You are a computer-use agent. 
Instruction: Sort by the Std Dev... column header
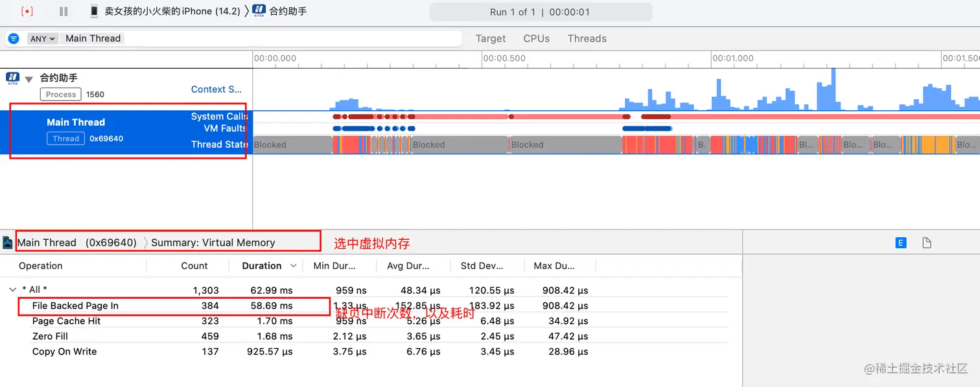(x=482, y=266)
